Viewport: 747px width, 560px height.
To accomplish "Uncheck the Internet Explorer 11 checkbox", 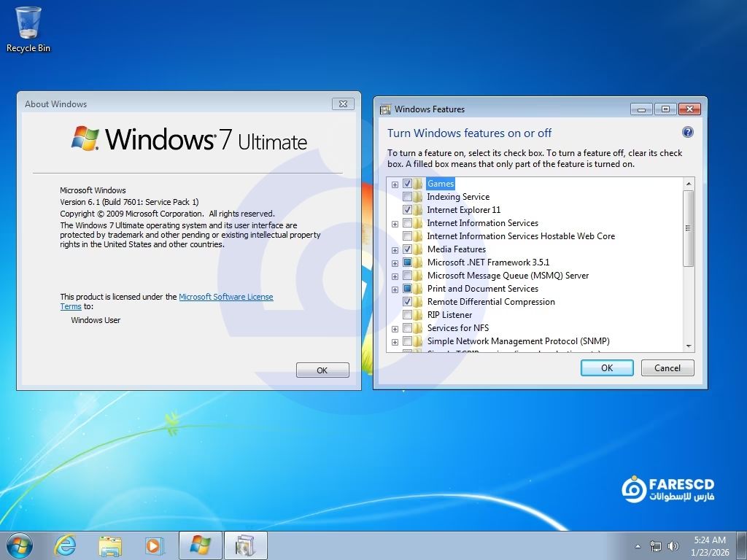I will [x=407, y=210].
